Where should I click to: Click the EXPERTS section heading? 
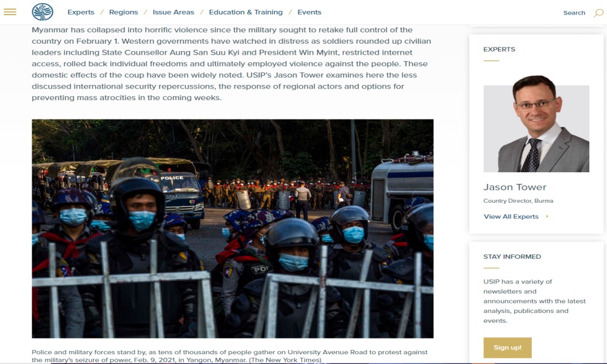(x=499, y=50)
